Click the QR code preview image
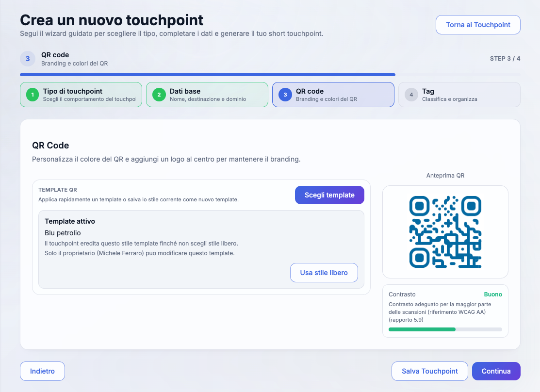The image size is (540, 392). point(445,232)
